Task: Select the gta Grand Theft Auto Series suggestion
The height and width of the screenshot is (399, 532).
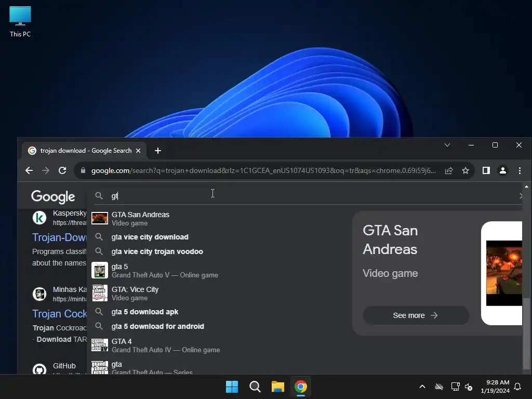Action: (x=217, y=367)
